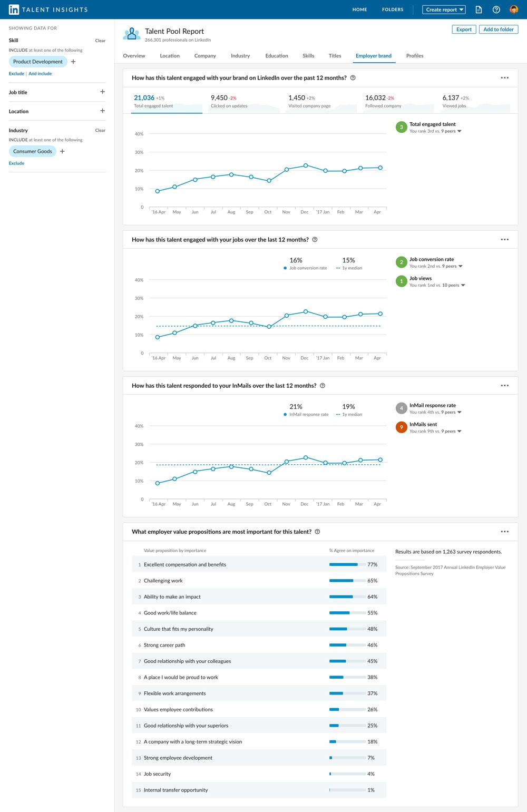Open the FOLDERS menu
The height and width of the screenshot is (812, 527).
[x=392, y=9]
